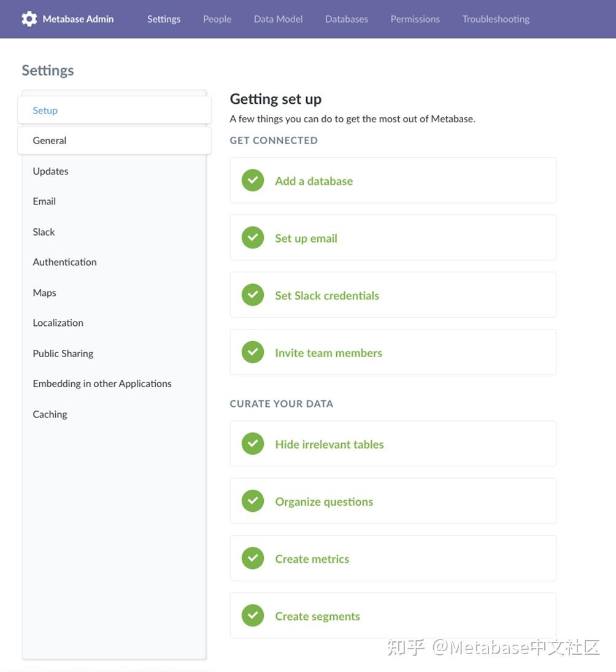Select General in the settings sidebar
The image size is (616, 672).
point(50,141)
